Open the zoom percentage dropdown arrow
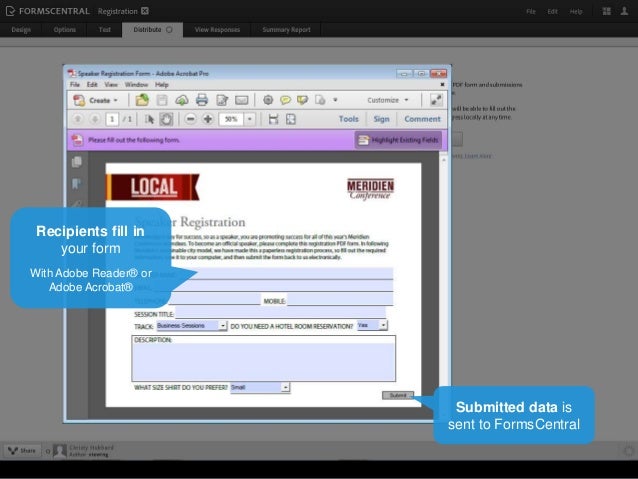This screenshot has width=638, height=479. click(249, 119)
